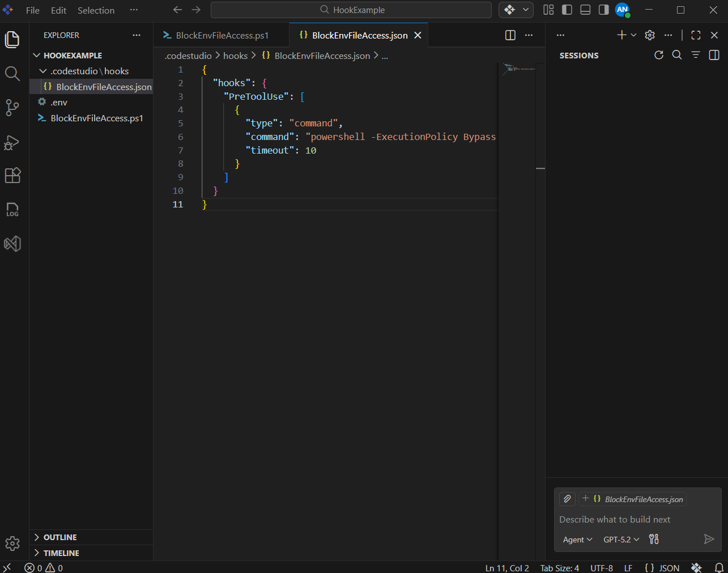
Task: Refresh the Sessions list
Action: (658, 55)
